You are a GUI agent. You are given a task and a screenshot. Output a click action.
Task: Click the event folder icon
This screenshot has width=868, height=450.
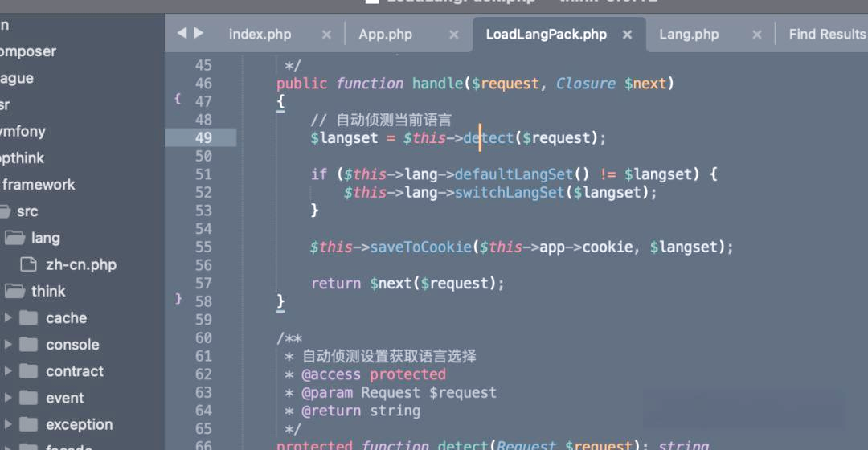click(28, 398)
